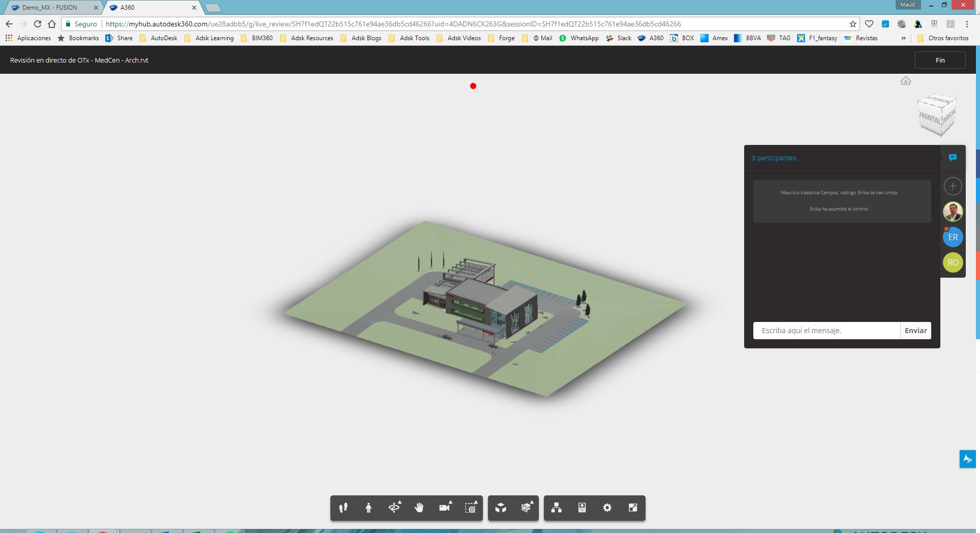Click the Explode model cube icon

501,508
